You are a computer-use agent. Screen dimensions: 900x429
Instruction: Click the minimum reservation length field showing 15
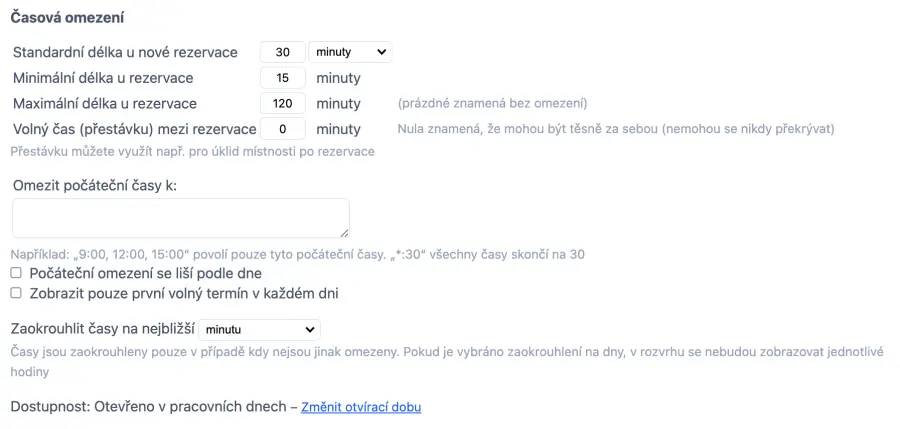click(x=282, y=78)
